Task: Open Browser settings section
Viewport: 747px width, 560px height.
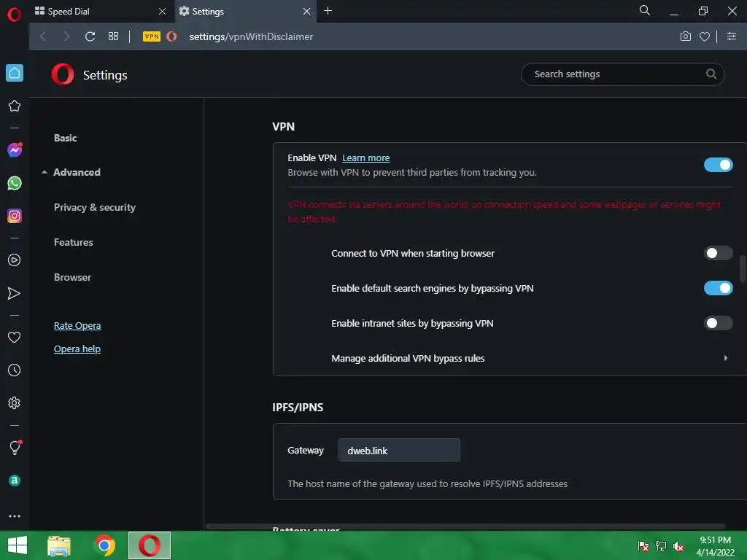Action: [72, 277]
